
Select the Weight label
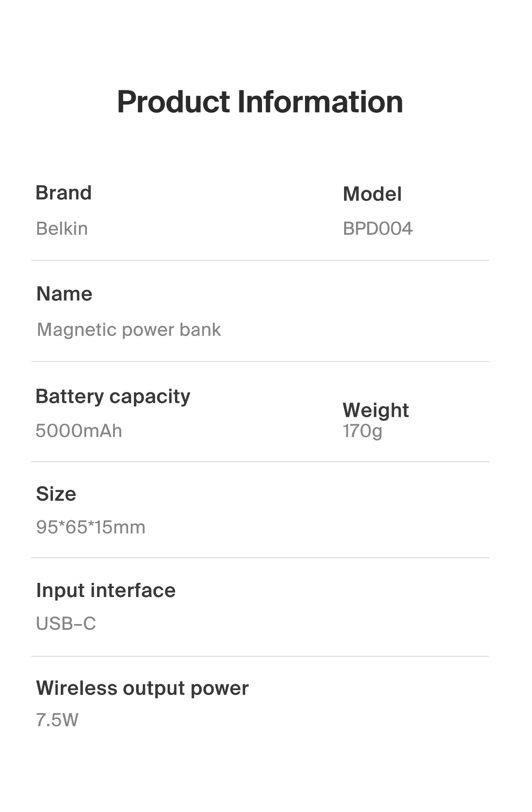click(x=375, y=410)
